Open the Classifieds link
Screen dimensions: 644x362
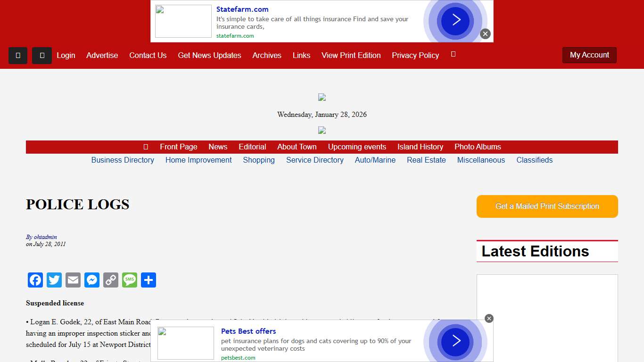(534, 160)
